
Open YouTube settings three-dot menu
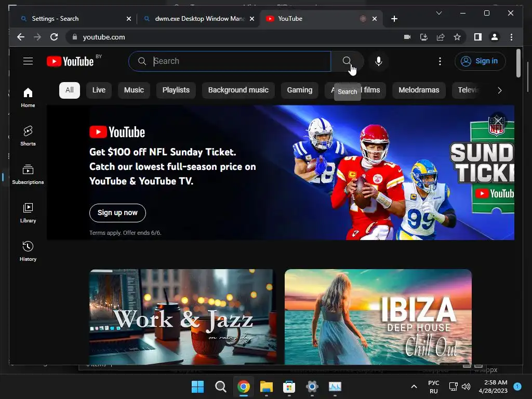coord(440,61)
